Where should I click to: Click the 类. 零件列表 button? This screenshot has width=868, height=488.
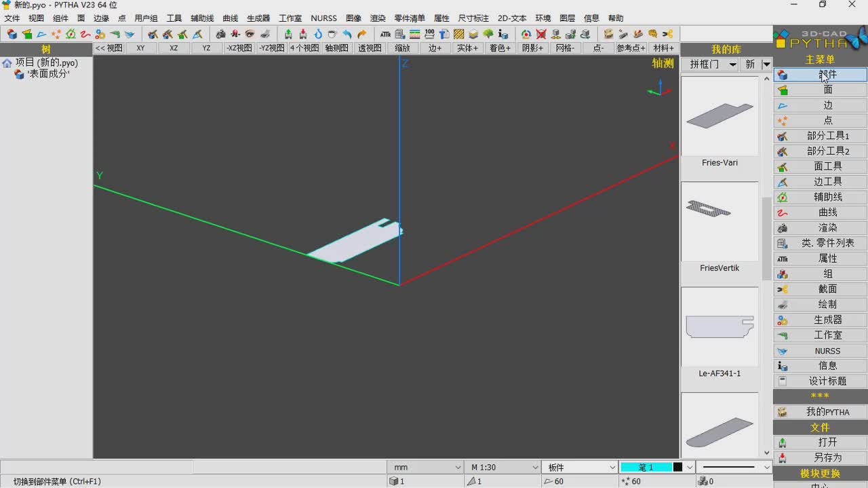[820, 243]
